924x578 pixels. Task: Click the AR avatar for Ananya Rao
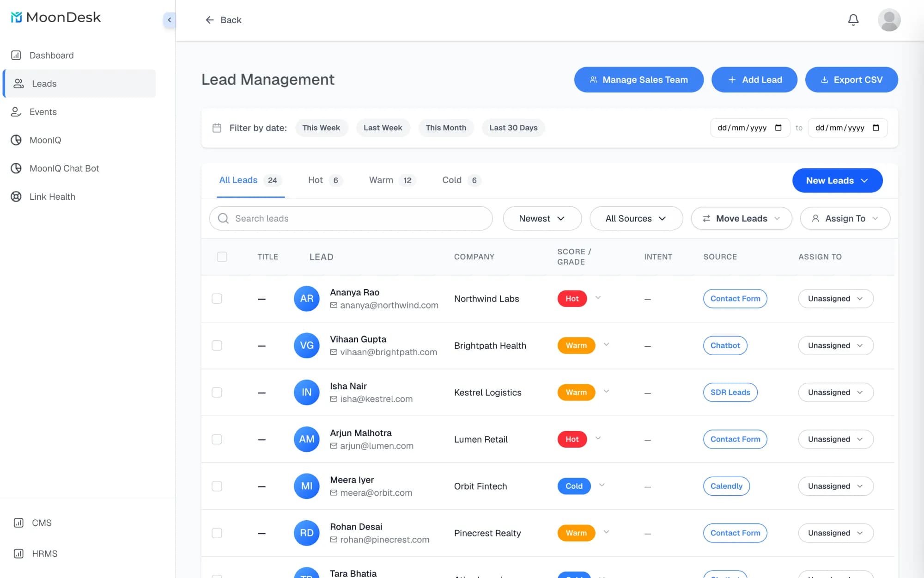pos(307,299)
